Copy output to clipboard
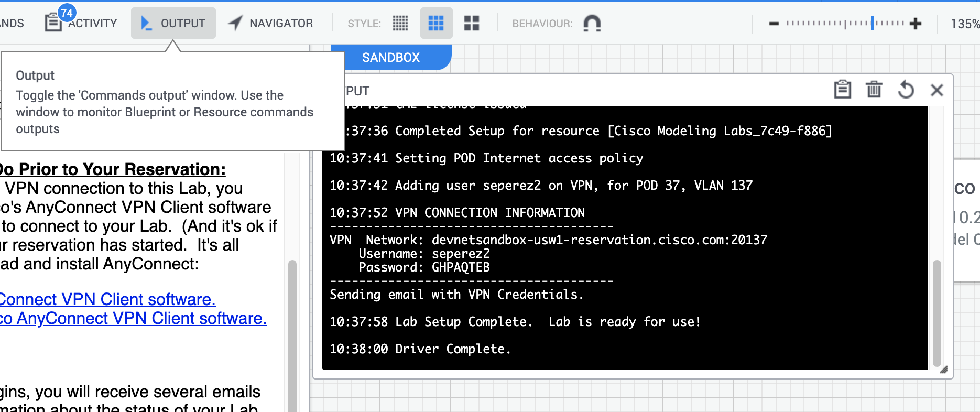This screenshot has height=412, width=980. (x=842, y=90)
